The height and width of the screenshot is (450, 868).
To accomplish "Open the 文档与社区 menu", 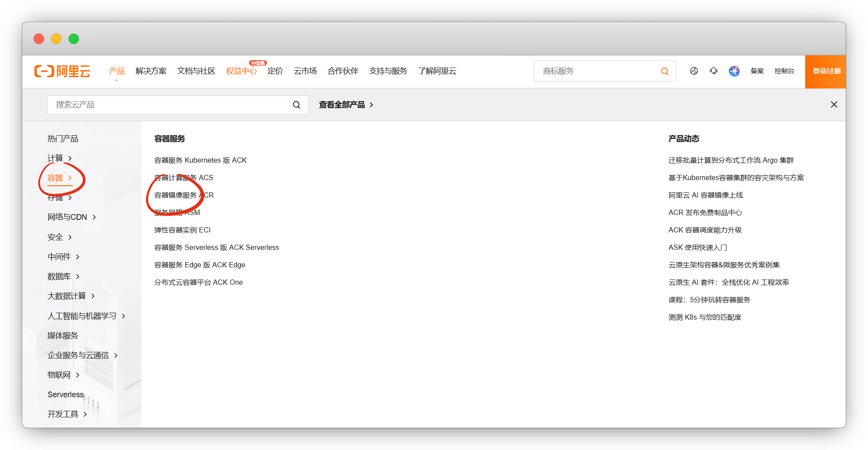I will pos(196,71).
